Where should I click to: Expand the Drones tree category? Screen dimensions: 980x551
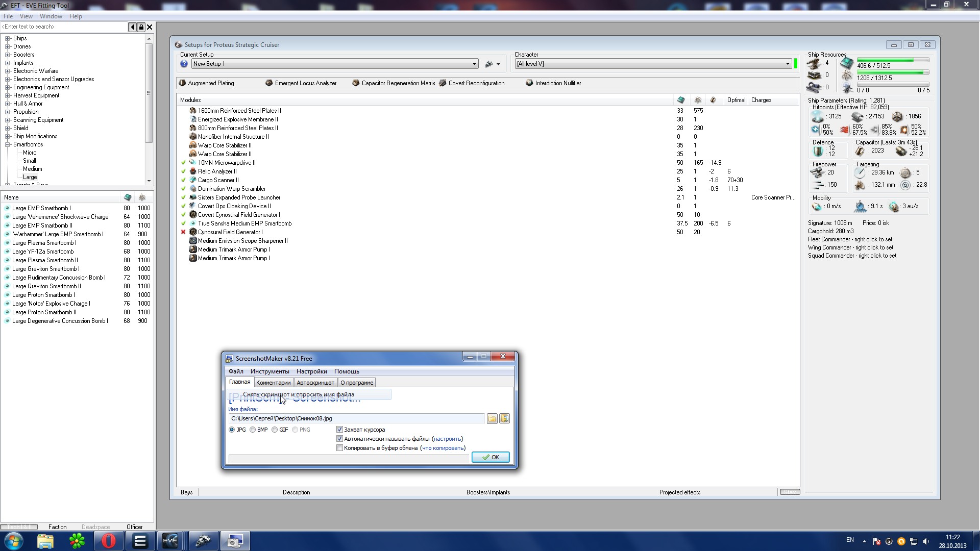click(x=8, y=46)
